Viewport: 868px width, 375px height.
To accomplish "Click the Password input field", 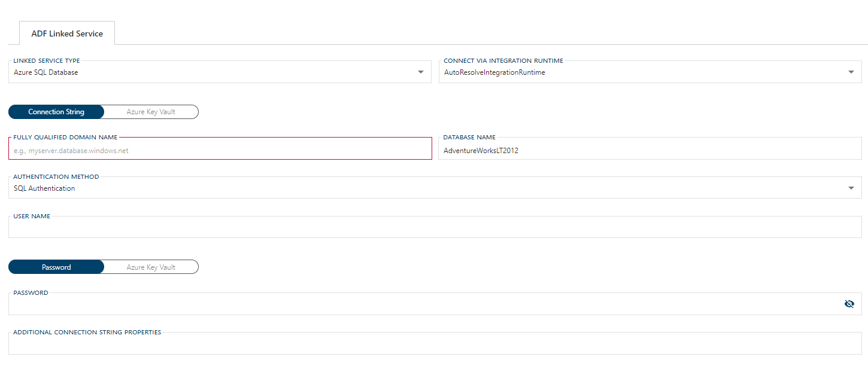I will (419, 303).
